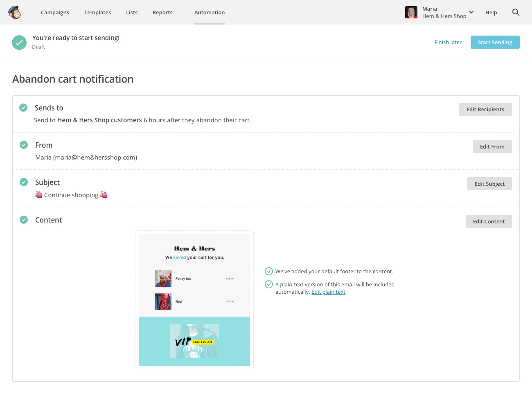Open the Help menu item
This screenshot has width=532, height=405.
point(491,13)
